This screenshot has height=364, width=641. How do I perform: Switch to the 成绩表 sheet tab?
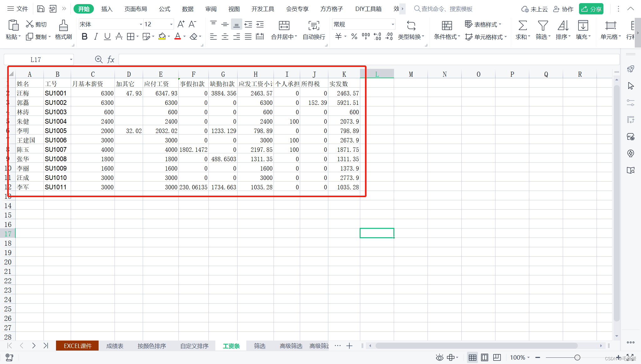[x=115, y=346]
